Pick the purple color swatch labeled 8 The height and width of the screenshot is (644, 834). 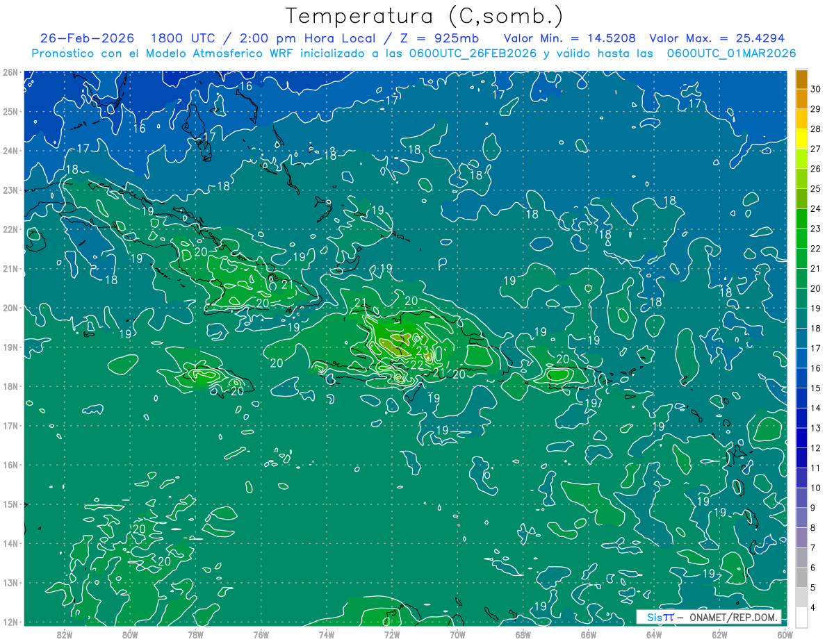point(801,518)
